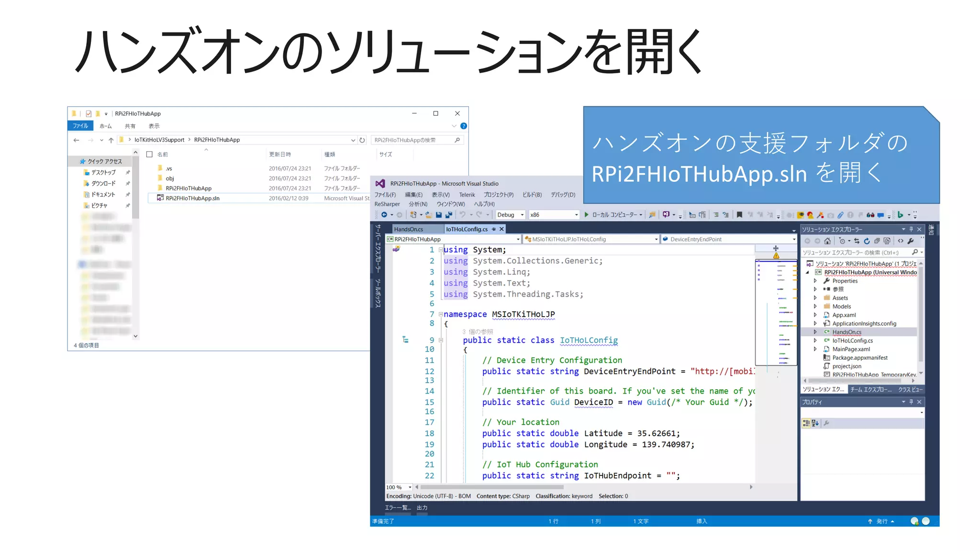This screenshot has width=980, height=551.
Task: Expand File Explorer address bar history dropdown
Action: [x=353, y=140]
